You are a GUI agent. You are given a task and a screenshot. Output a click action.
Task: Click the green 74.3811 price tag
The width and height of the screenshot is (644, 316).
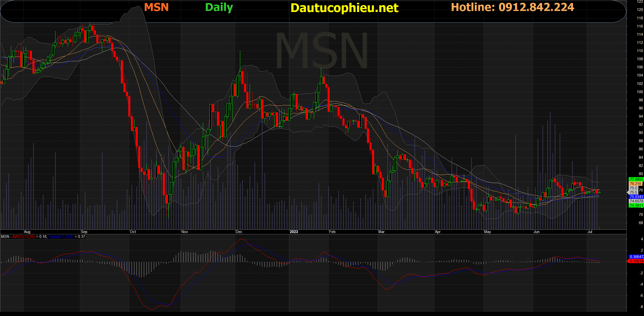tap(636, 205)
